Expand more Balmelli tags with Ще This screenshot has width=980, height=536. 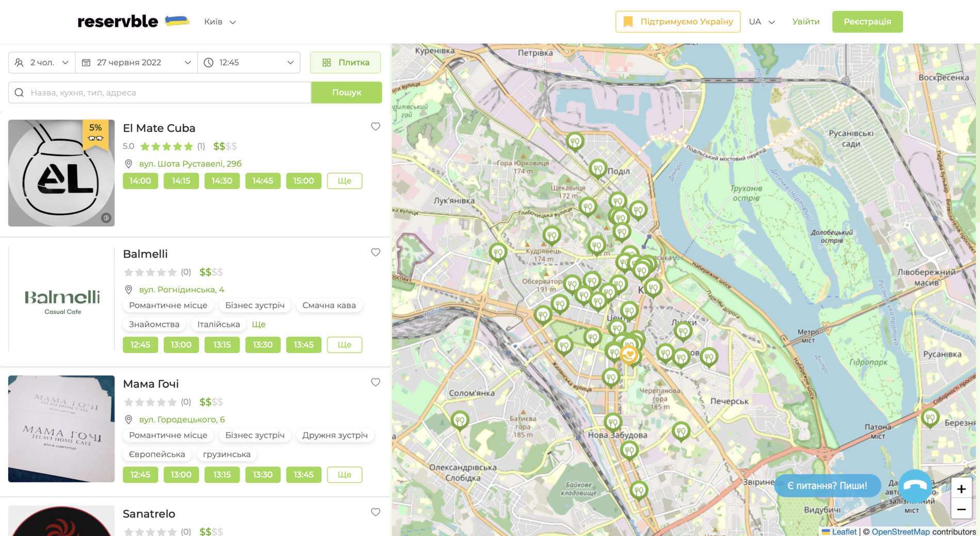point(259,324)
